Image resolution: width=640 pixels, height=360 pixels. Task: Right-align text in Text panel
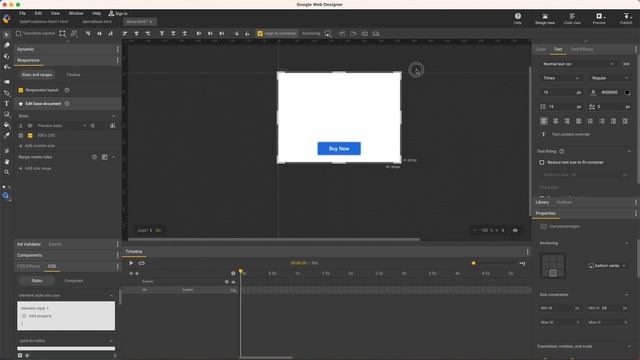coord(567,121)
